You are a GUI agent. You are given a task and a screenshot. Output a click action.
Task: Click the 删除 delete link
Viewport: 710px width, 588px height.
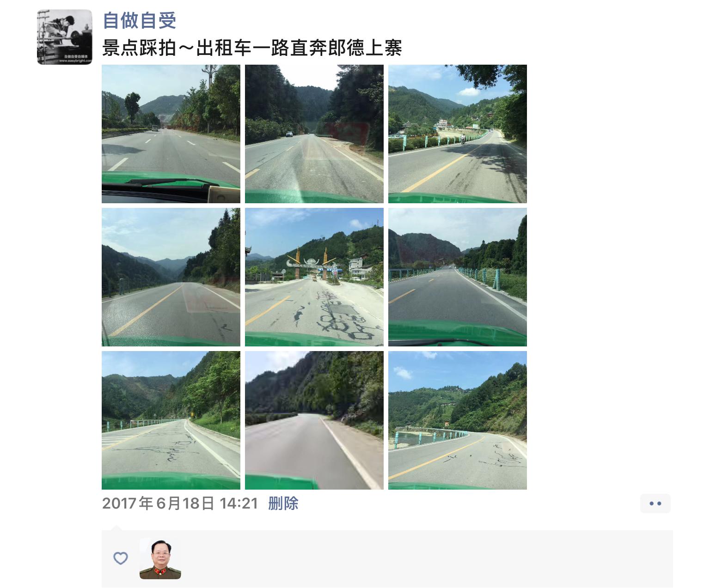[x=283, y=503]
